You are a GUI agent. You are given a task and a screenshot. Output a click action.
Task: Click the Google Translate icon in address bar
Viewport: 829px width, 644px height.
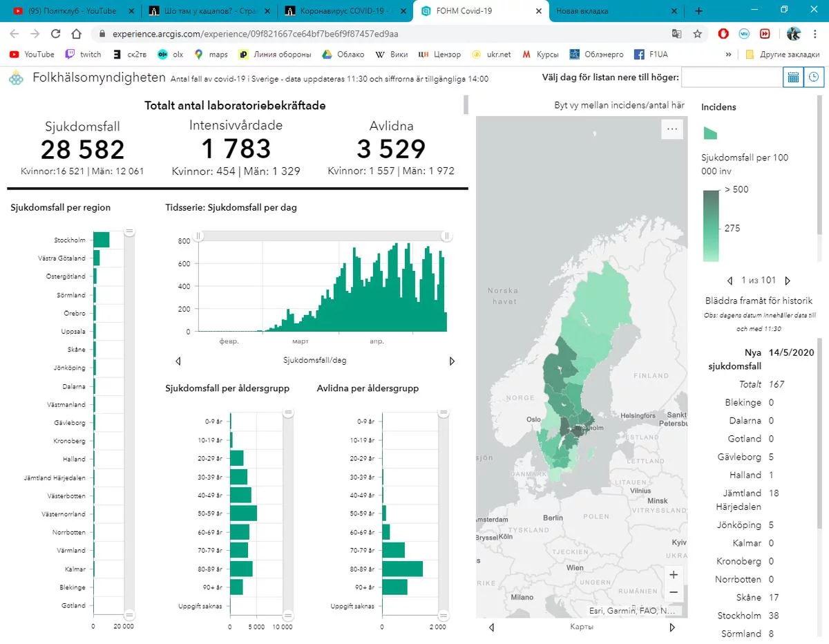677,34
